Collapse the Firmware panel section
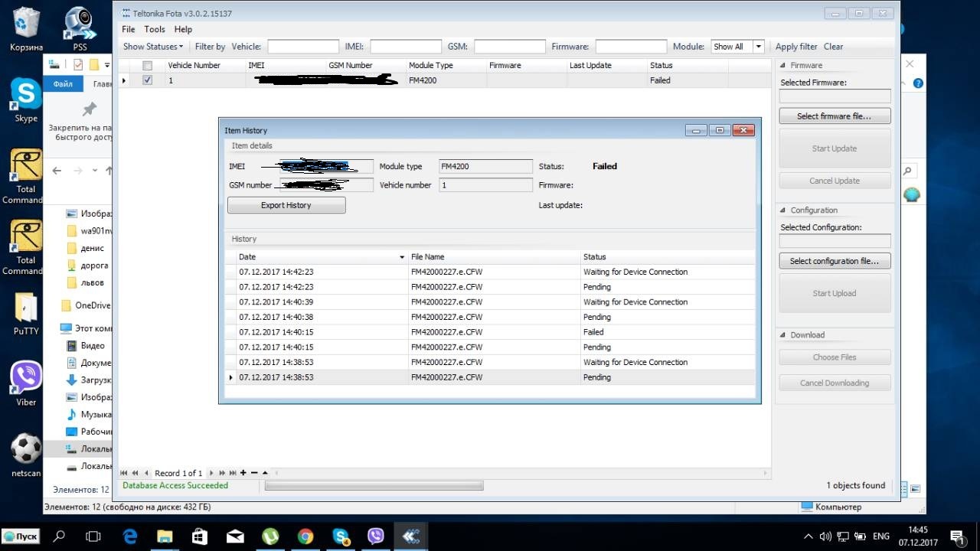This screenshot has height=551, width=980. pyautogui.click(x=783, y=66)
